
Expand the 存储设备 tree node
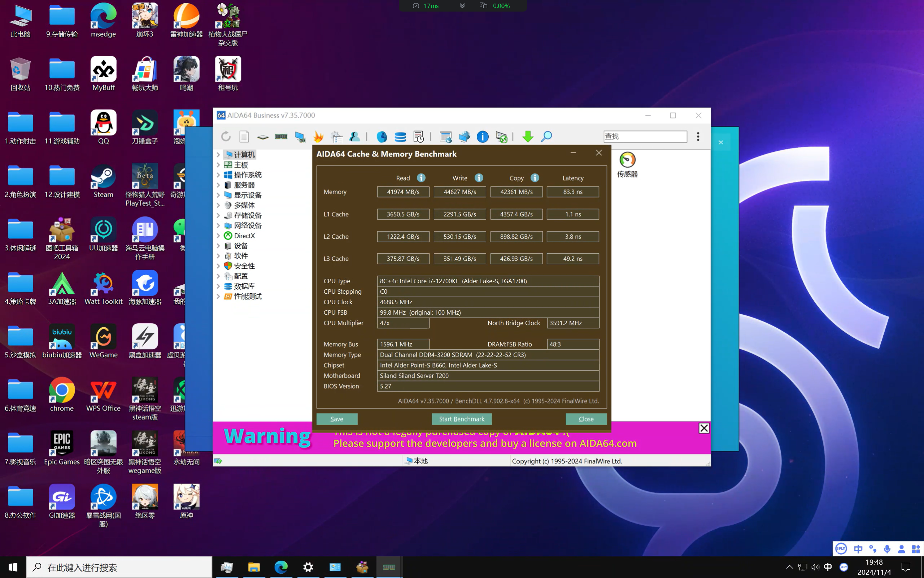(218, 215)
